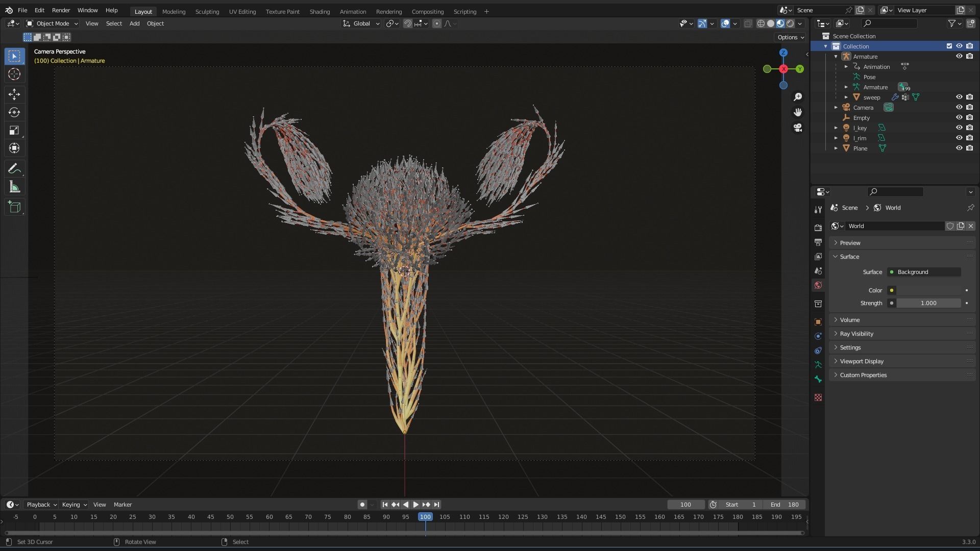Screen dimensions: 980x551
Task: Open the Render properties tab
Action: (x=818, y=228)
